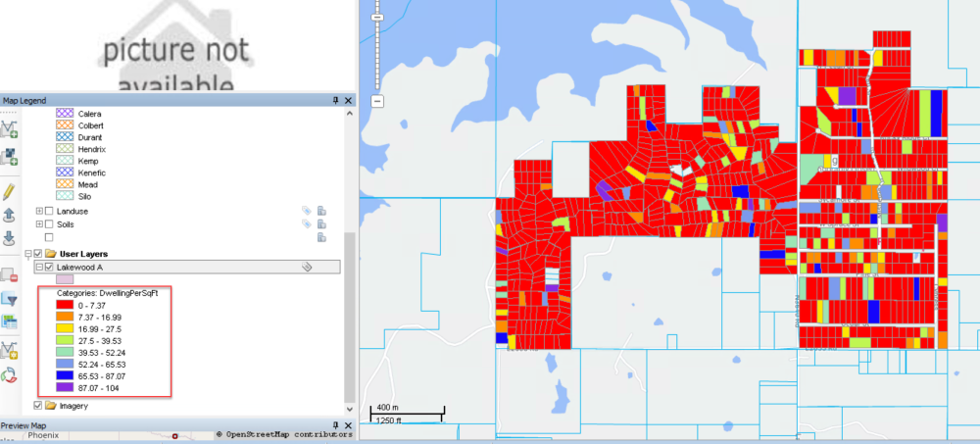Click the Imagery folder icon
This screenshot has height=444, width=980.
51,406
